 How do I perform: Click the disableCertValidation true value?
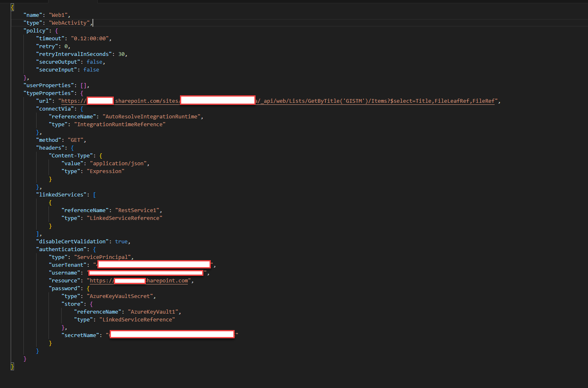pos(121,242)
